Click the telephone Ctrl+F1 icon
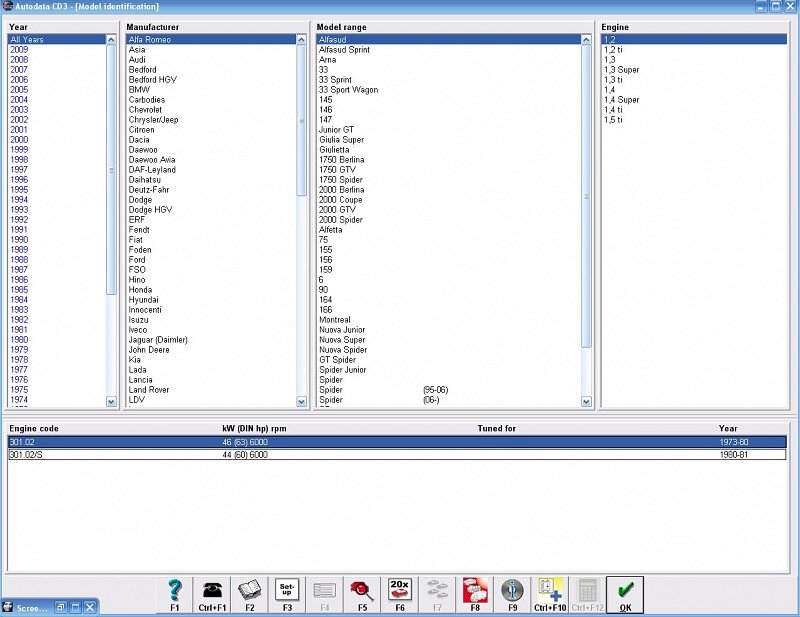The image size is (800, 617). [x=212, y=595]
